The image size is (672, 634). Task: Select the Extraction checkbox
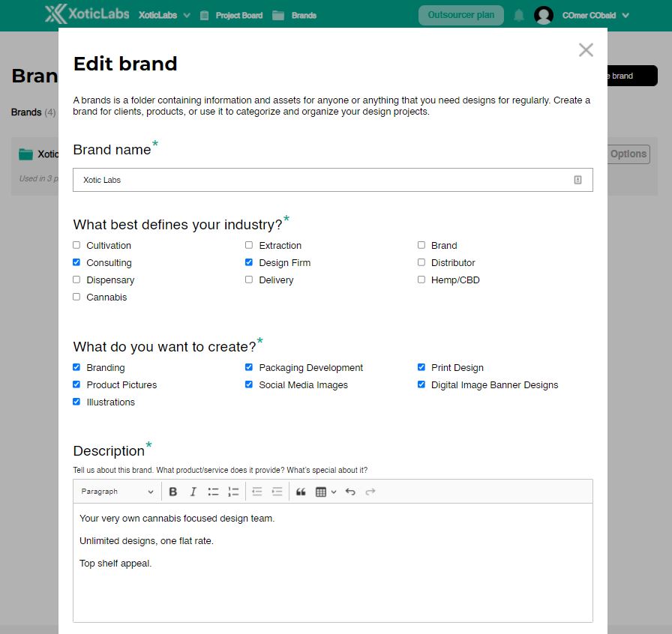[248, 245]
